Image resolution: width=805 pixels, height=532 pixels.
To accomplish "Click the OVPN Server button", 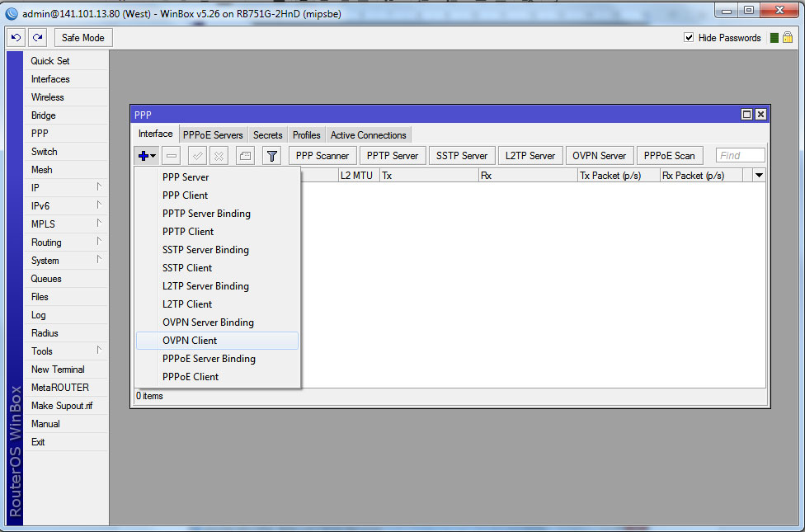I will pos(600,156).
